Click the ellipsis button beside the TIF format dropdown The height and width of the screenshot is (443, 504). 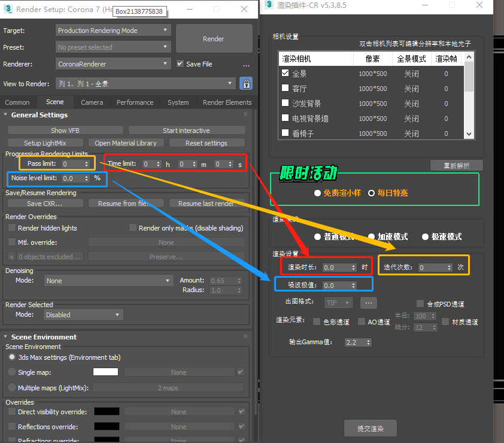tap(368, 303)
